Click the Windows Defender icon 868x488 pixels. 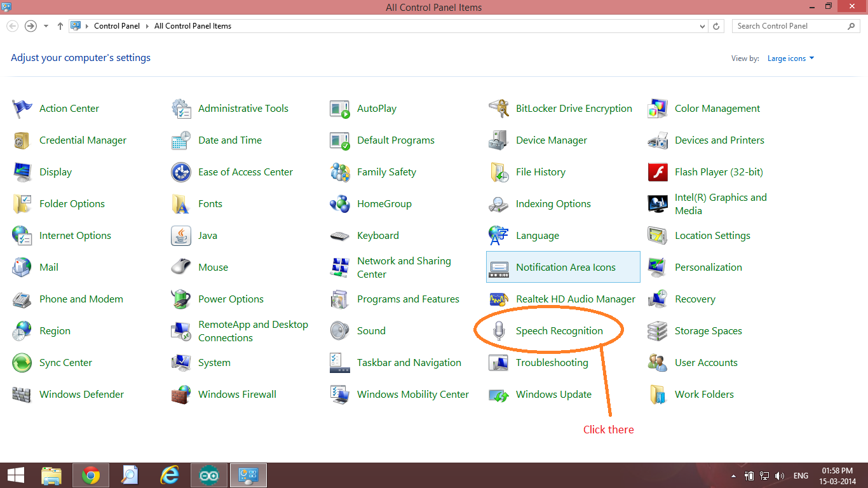click(22, 395)
